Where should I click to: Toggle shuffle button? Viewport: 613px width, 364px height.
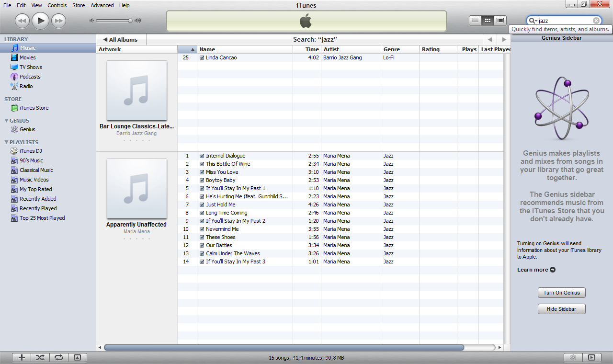[x=40, y=357]
